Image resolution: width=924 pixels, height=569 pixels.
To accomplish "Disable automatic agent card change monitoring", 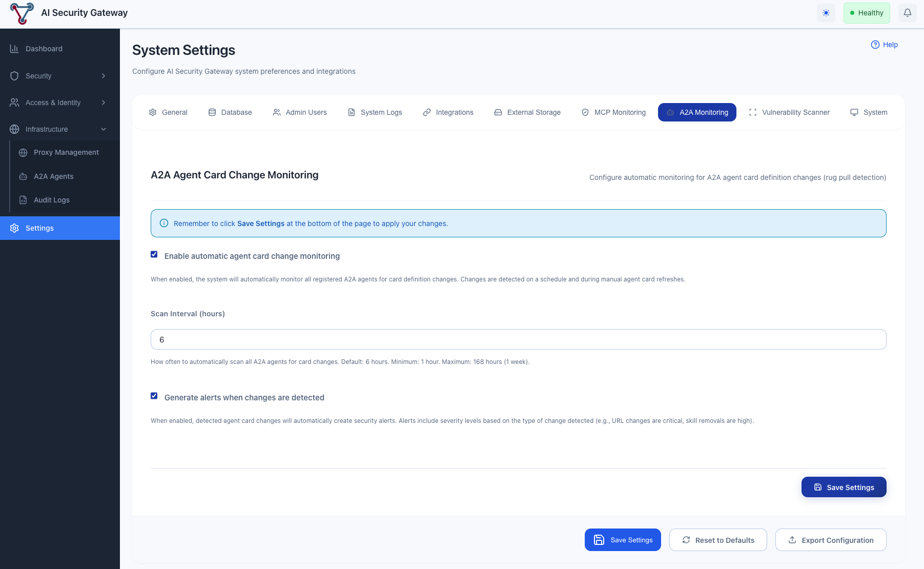I will click(154, 255).
